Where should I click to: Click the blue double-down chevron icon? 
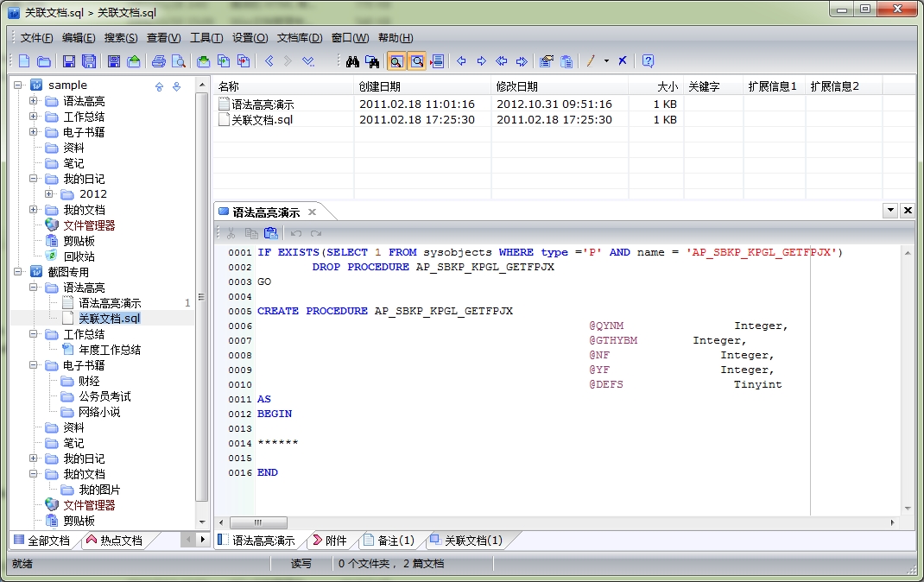click(x=308, y=60)
